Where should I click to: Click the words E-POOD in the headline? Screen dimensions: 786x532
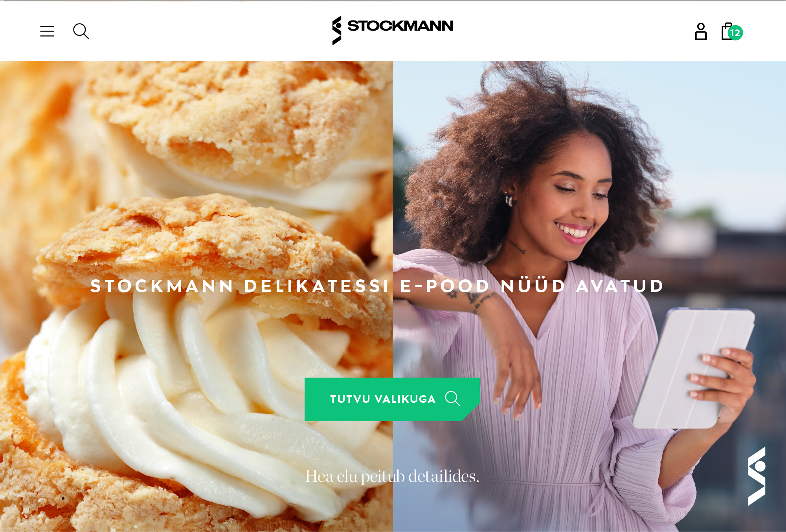pyautogui.click(x=445, y=286)
